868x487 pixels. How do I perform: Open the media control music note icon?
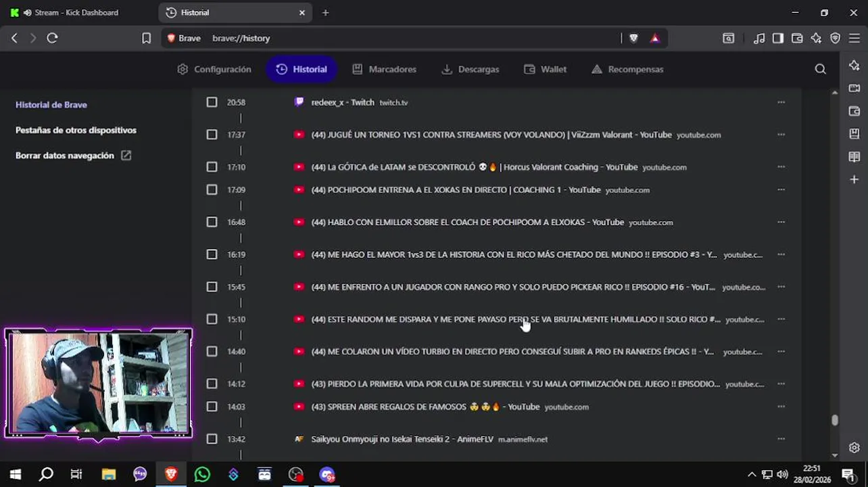pyautogui.click(x=759, y=39)
